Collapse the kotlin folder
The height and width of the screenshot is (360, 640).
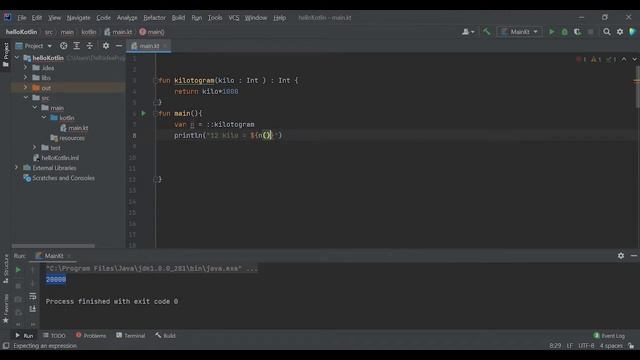point(44,118)
